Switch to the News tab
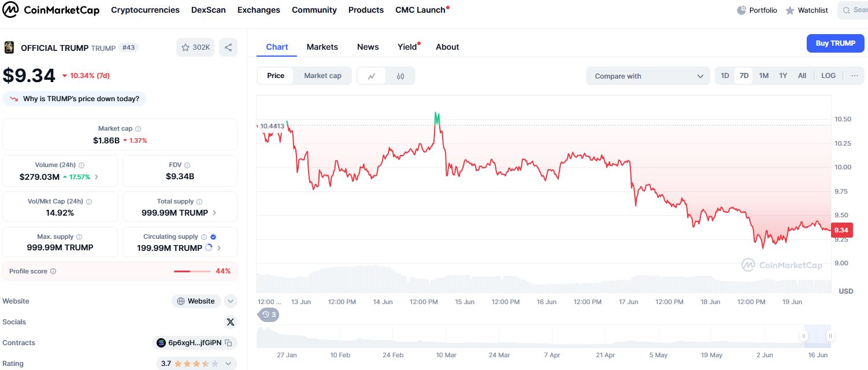 [368, 47]
